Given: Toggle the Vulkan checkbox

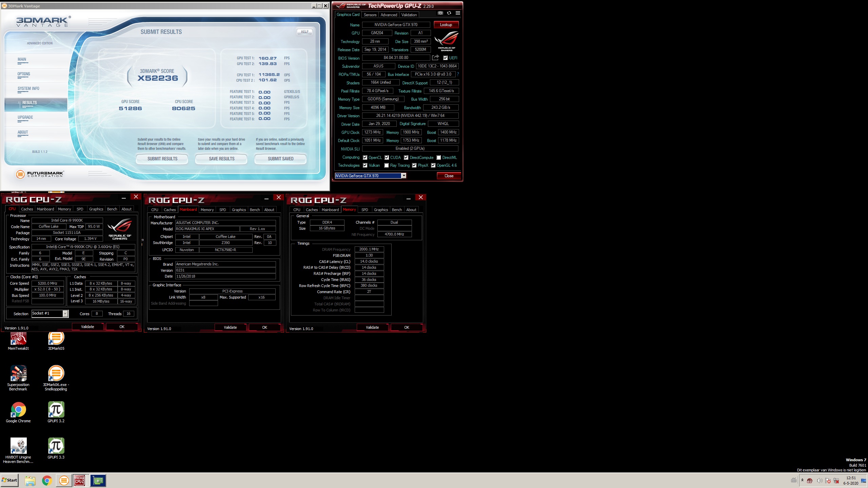Looking at the screenshot, I should 365,165.
